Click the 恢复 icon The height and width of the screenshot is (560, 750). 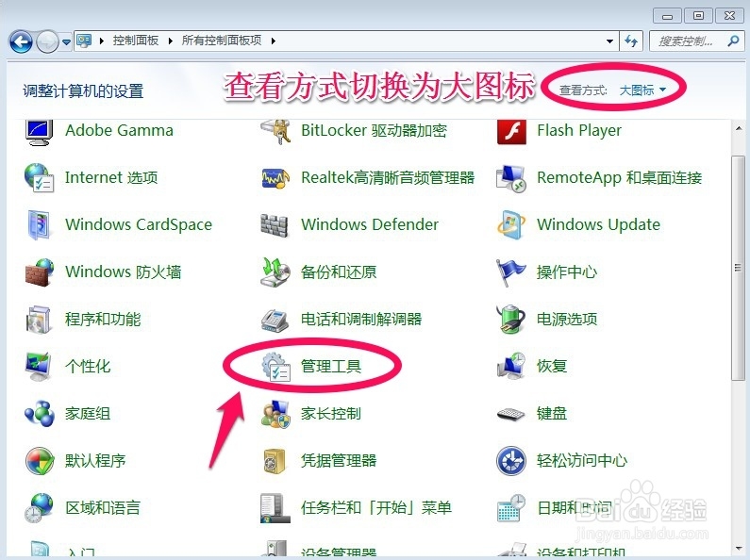(511, 366)
